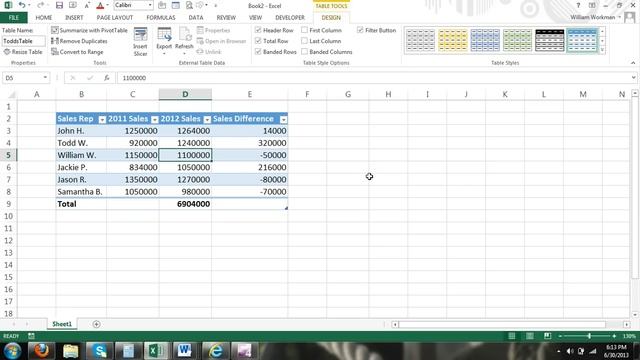The height and width of the screenshot is (360, 640).
Task: Click Insert Slicer
Action: tap(140, 42)
